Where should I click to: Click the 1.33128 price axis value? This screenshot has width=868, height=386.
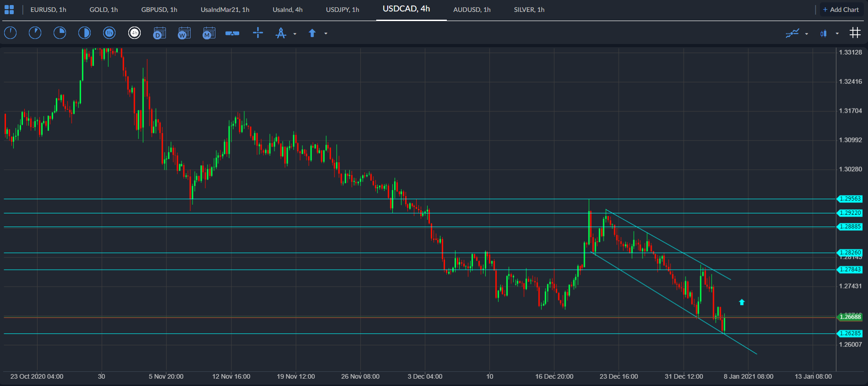[850, 52]
